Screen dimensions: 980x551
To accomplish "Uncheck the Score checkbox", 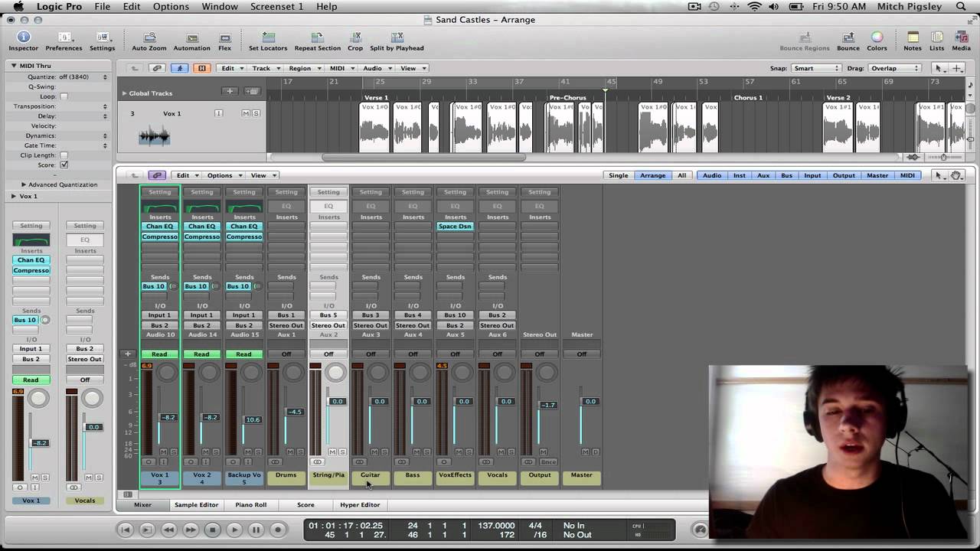I will [64, 165].
